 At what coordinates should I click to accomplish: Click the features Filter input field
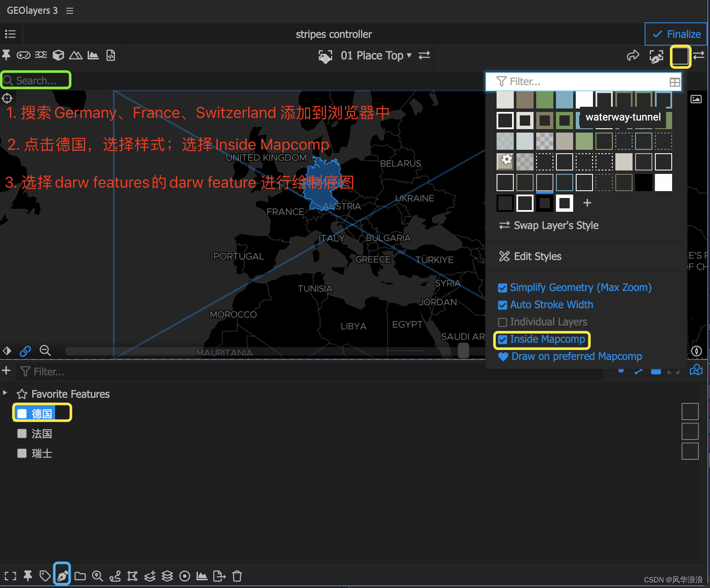[309, 371]
